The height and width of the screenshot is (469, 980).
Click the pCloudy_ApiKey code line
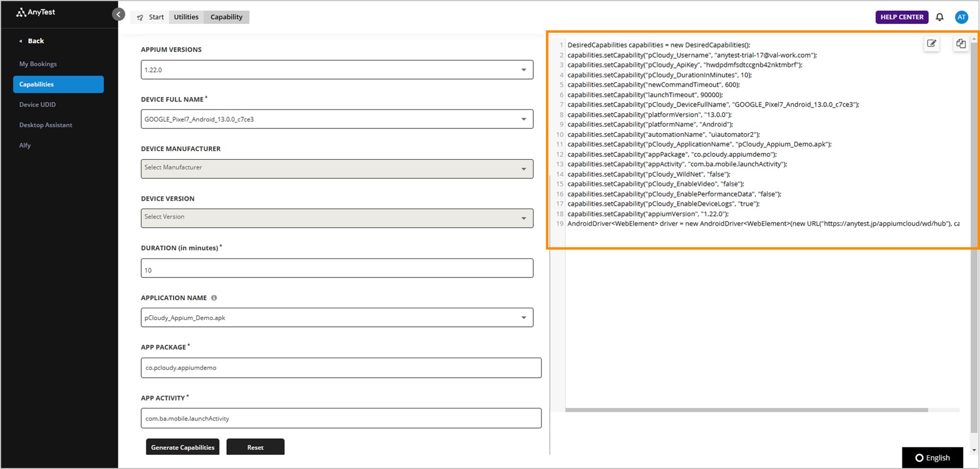[x=685, y=65]
